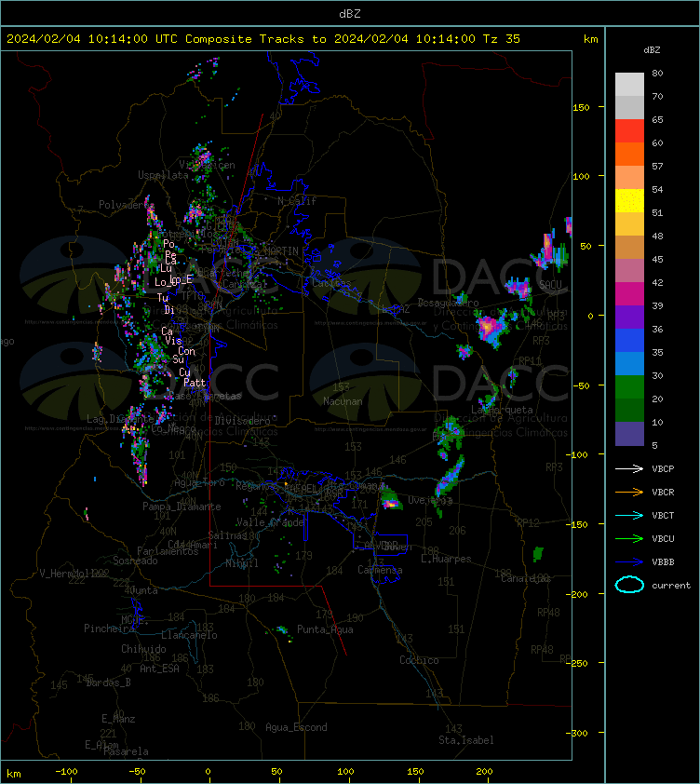Viewport: 700px width, 784px height.
Task: Click the orange VBCR arrow in legend
Action: [x=629, y=492]
